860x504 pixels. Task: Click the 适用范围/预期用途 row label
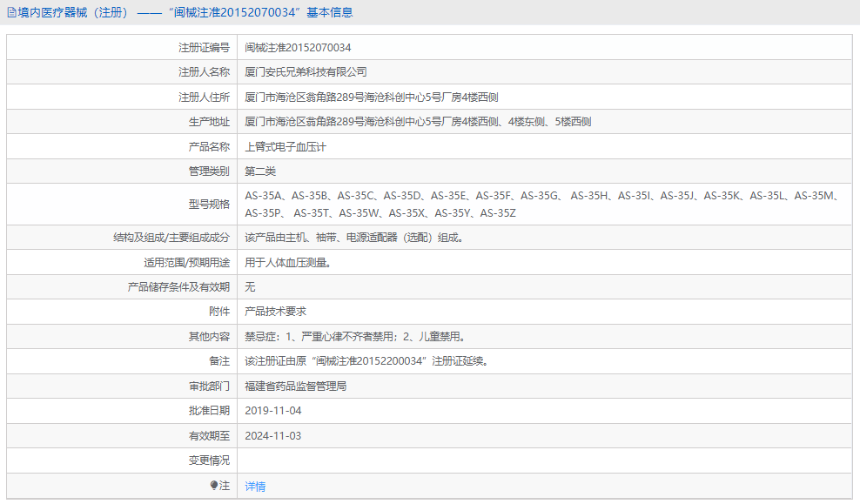187,263
